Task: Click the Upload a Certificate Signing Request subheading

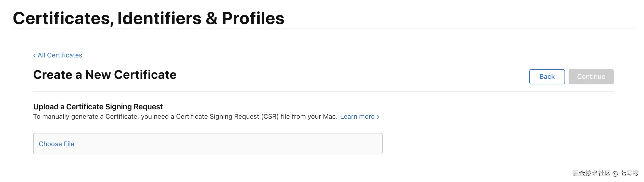Action: pos(98,107)
